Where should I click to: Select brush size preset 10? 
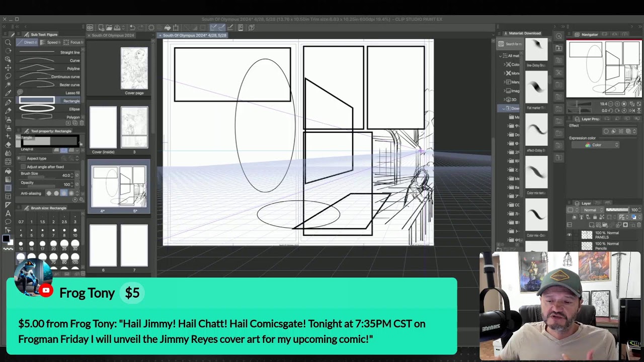(x=75, y=232)
